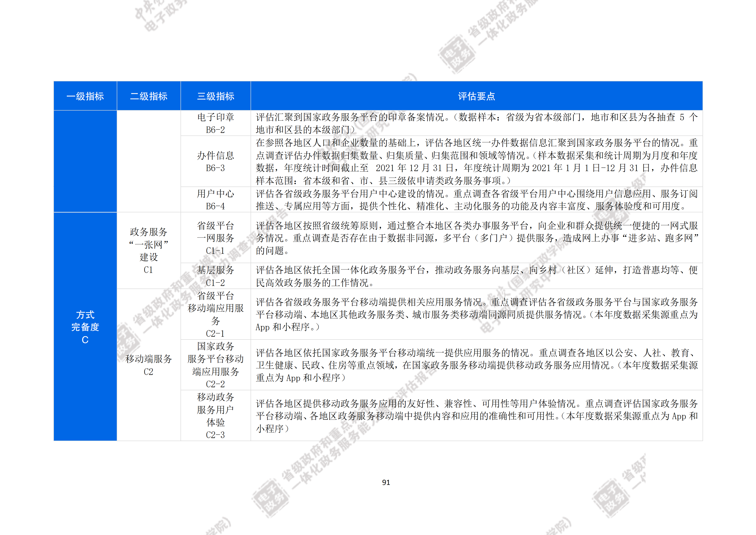Select the 移动政务服务用户体验 C2-3 cell
This screenshot has height=535, width=756.
point(215,416)
